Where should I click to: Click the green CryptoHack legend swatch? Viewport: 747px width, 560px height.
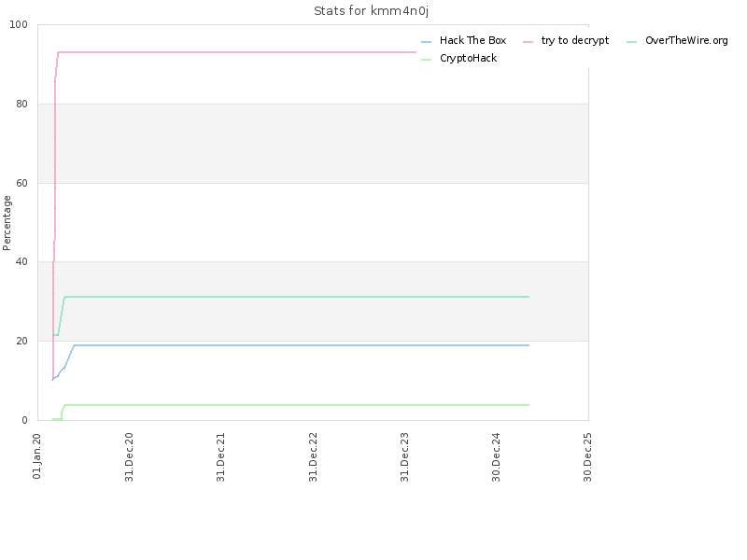(427, 60)
